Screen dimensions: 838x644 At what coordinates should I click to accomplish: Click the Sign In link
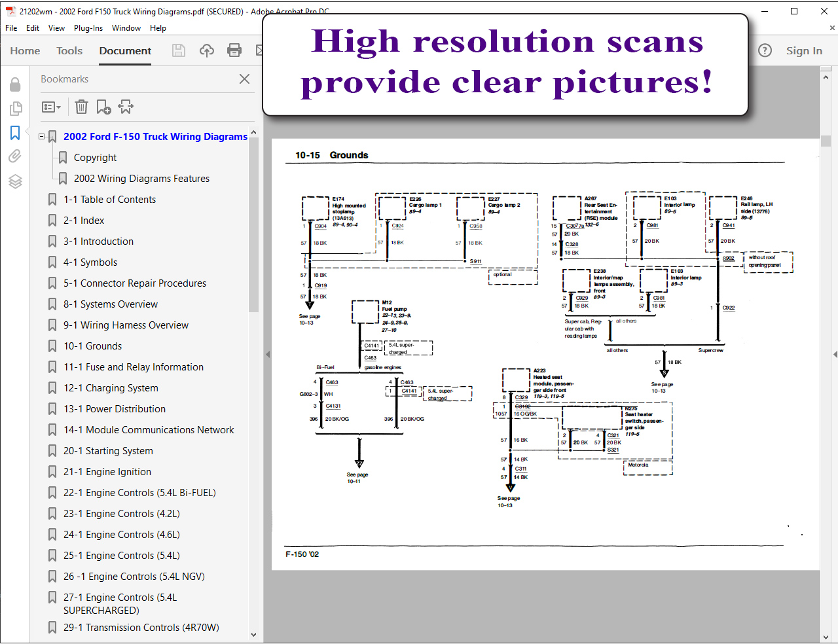pos(804,50)
